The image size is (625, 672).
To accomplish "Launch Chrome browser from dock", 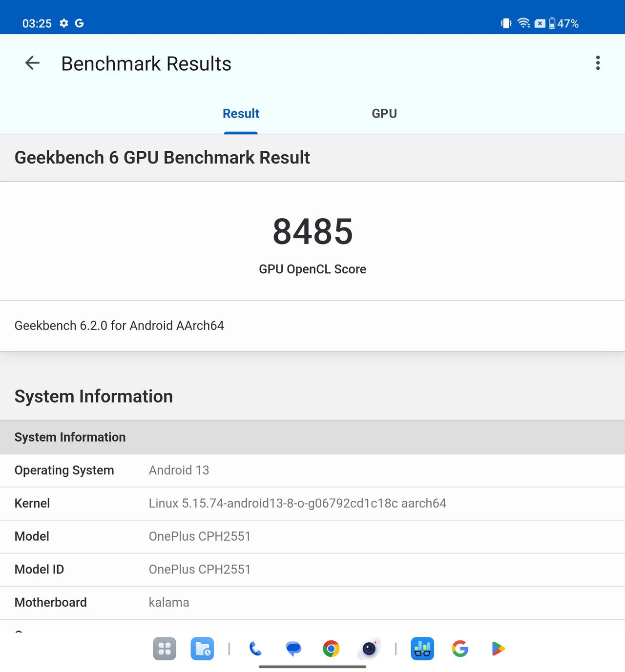I will click(x=331, y=649).
